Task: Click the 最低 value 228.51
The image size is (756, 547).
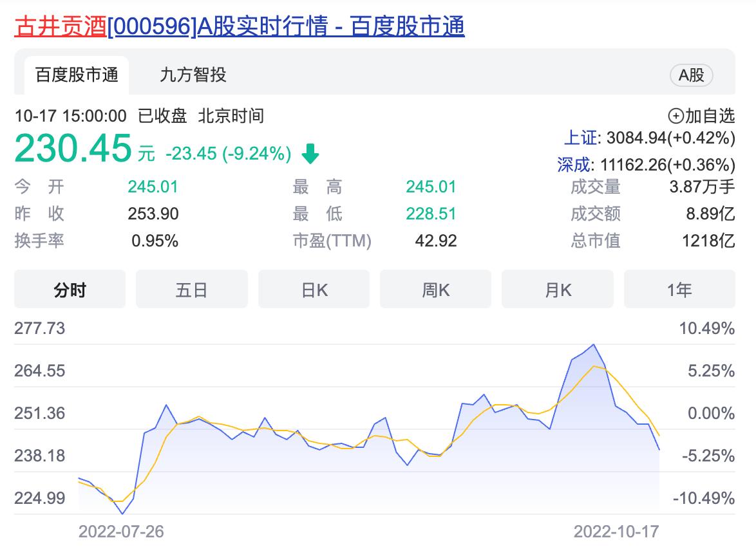Action: (431, 214)
